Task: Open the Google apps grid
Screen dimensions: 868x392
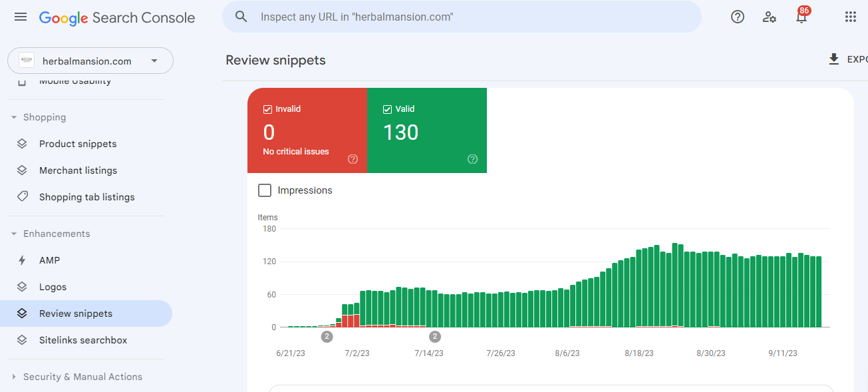Action: click(850, 17)
